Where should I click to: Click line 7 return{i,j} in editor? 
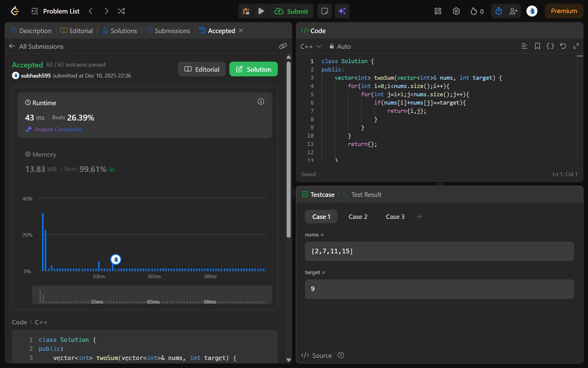pos(406,111)
